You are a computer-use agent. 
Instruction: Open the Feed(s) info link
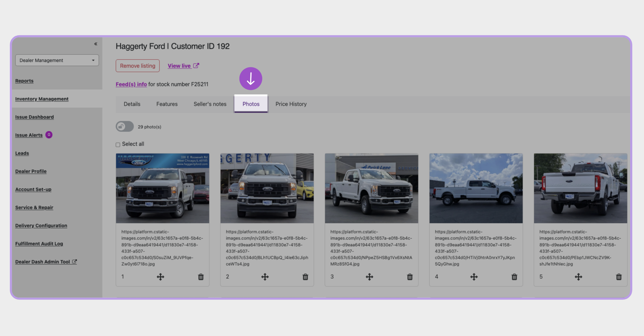(131, 84)
